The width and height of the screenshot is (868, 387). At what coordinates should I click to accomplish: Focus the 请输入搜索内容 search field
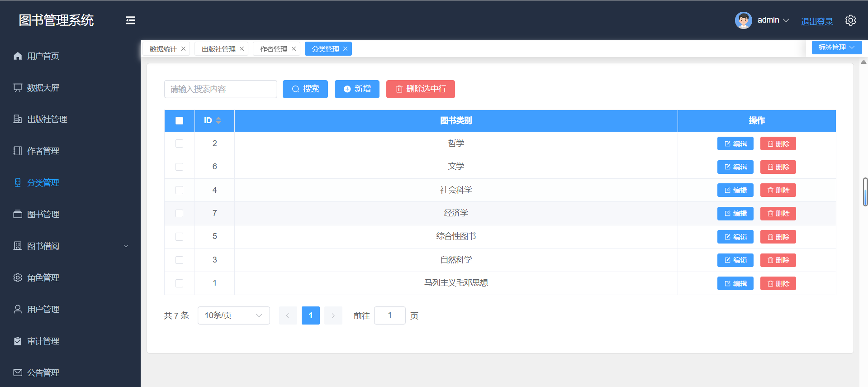tap(221, 89)
